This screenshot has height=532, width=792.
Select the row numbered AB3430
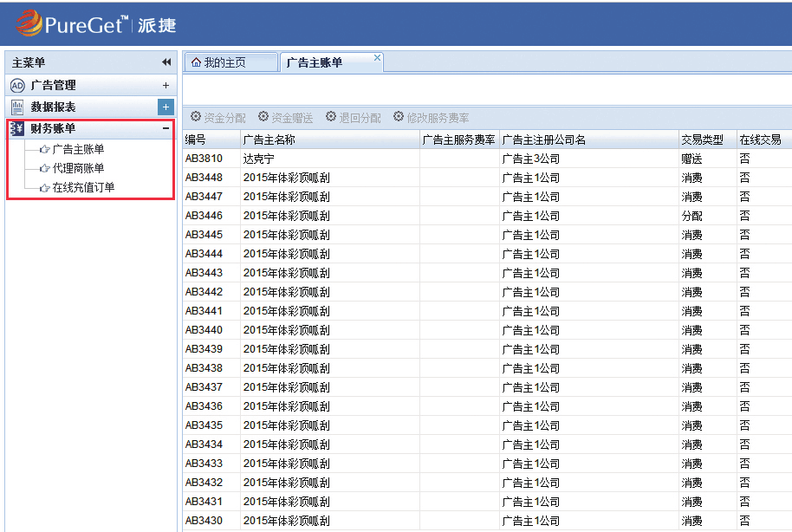488,521
